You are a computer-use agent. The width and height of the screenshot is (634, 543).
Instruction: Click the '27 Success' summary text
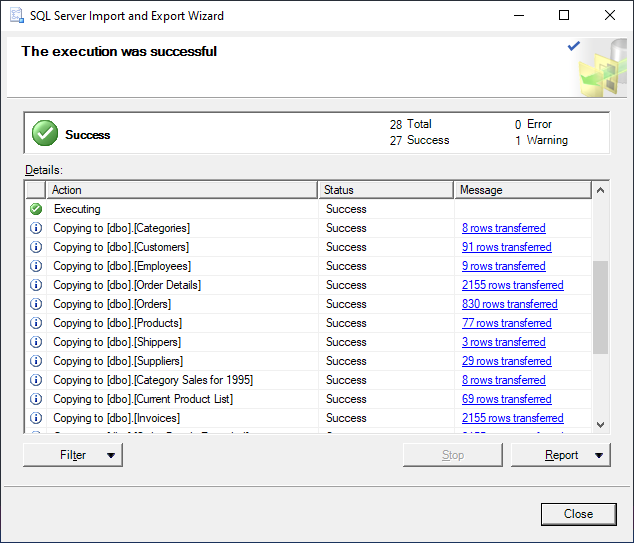(419, 140)
